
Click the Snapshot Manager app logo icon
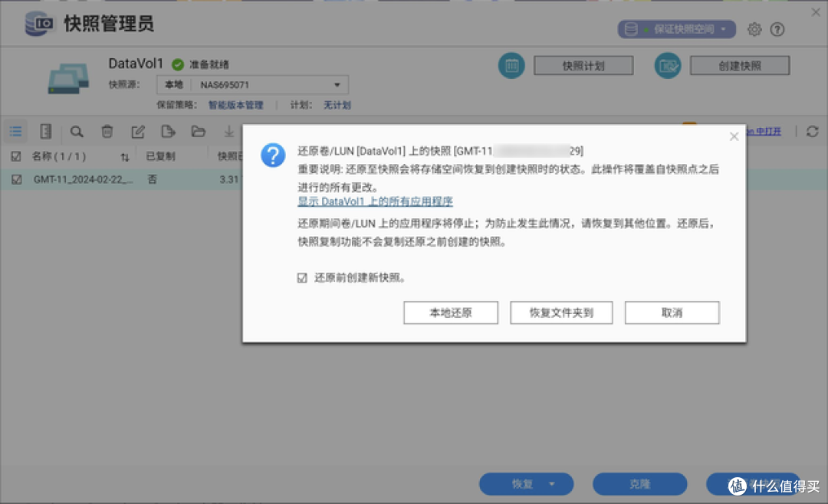pyautogui.click(x=39, y=24)
